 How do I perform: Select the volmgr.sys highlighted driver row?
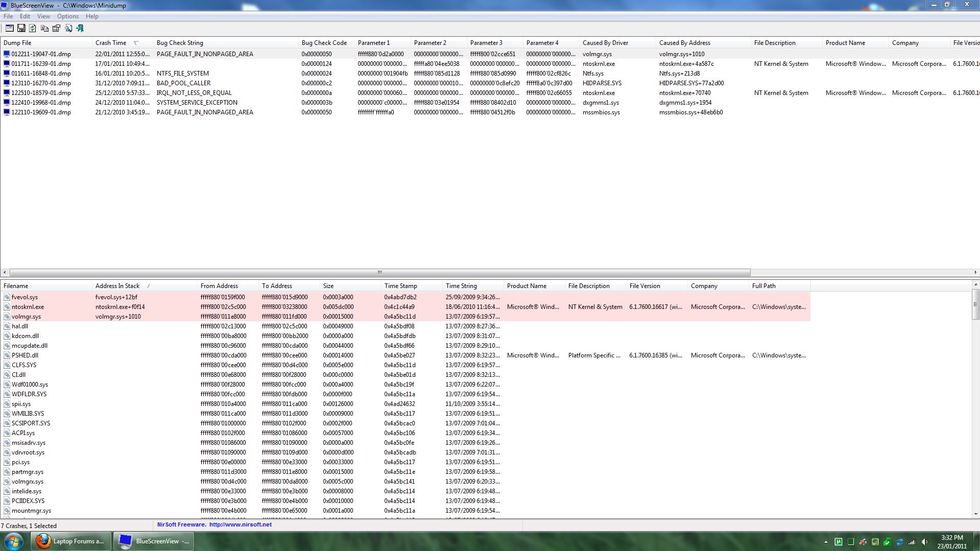pos(405,317)
